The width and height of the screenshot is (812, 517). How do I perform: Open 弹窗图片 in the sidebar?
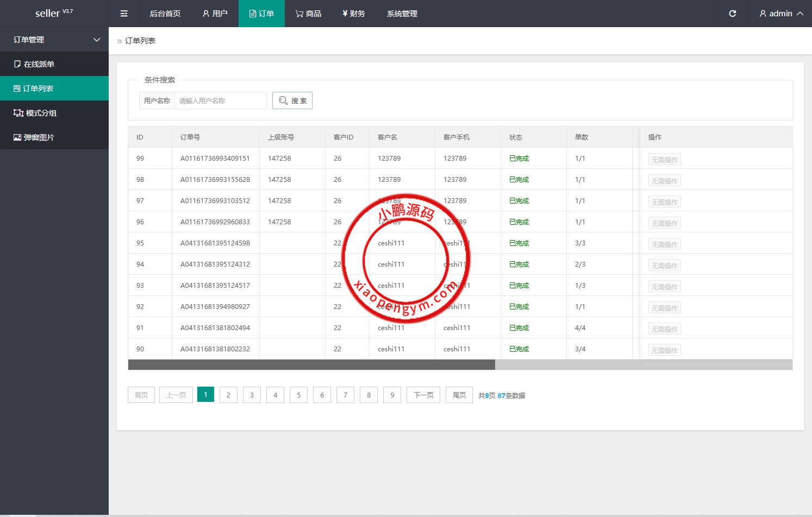point(54,137)
